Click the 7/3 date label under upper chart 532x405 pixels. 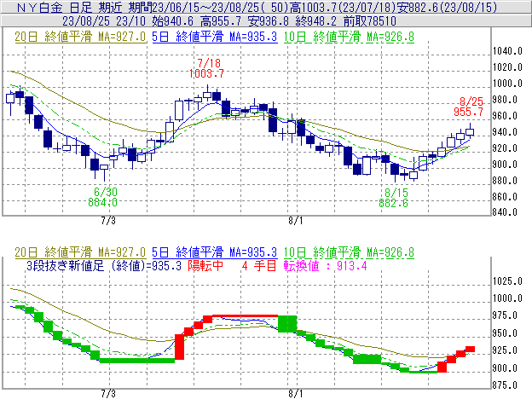(x=108, y=221)
